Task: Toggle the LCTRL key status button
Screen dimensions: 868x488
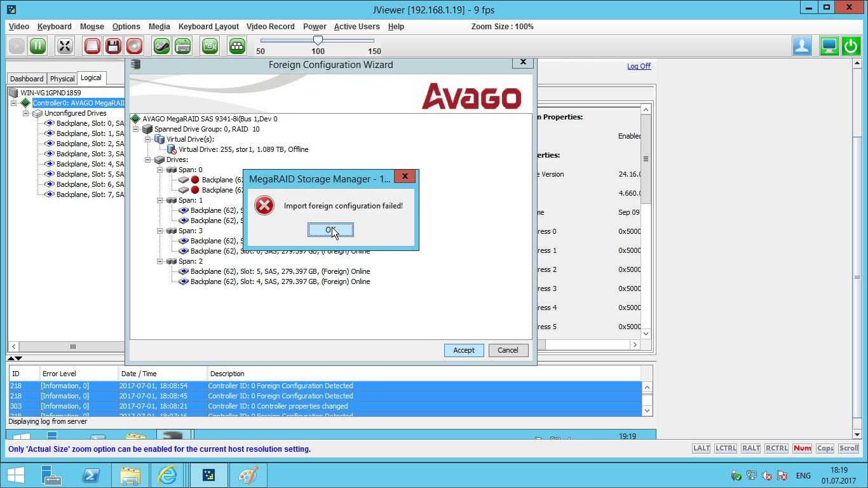Action: click(725, 448)
